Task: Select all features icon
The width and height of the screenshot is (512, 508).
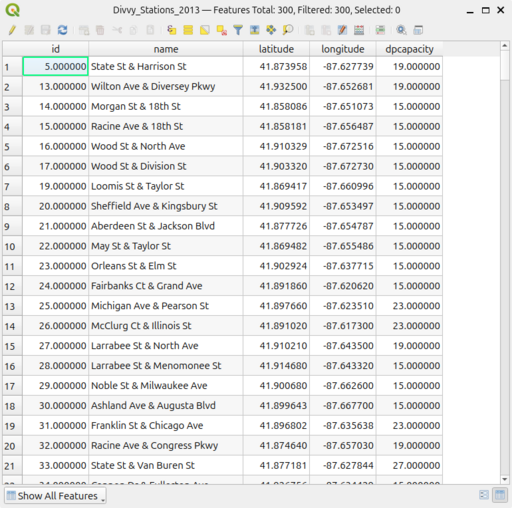Action: (188, 30)
